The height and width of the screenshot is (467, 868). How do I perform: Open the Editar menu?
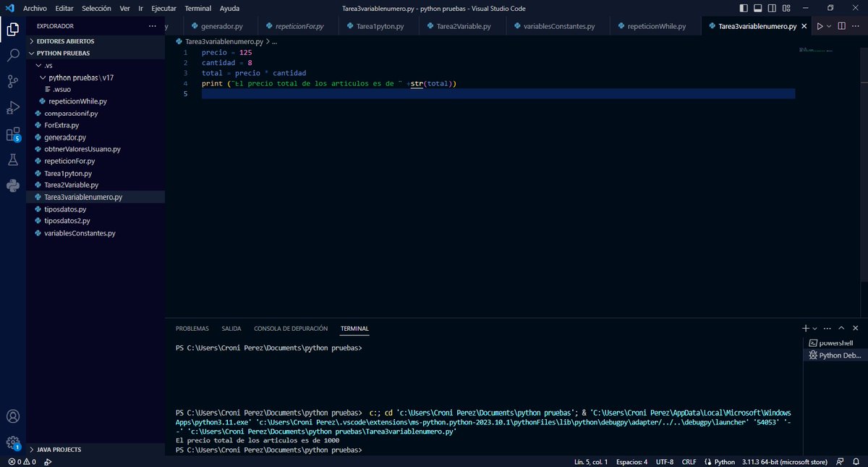coord(64,8)
